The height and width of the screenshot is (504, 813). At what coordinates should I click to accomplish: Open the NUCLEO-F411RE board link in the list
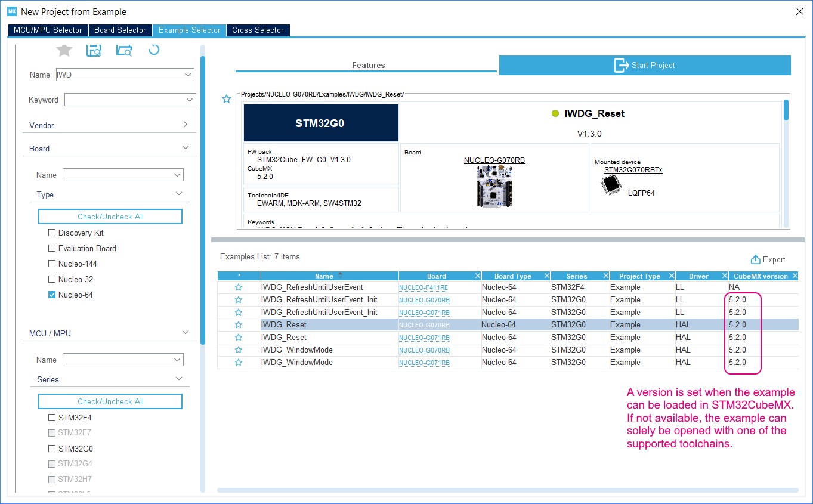tap(423, 287)
